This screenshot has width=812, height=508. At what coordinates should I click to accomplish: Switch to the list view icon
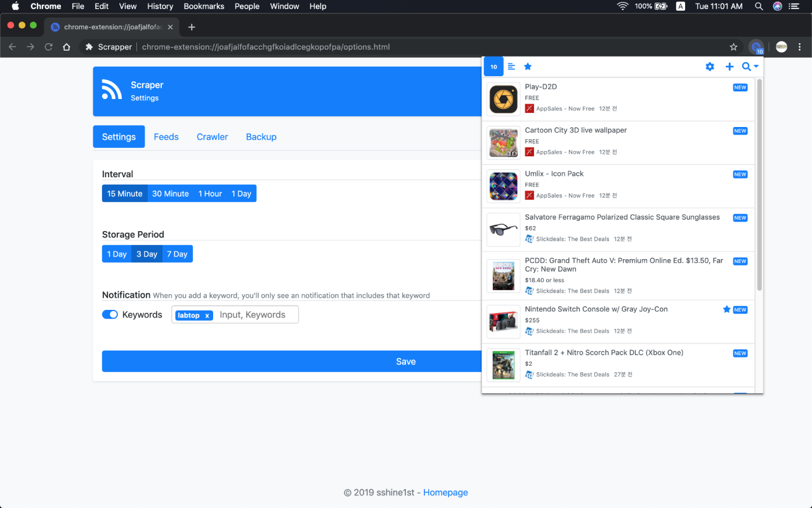tap(511, 67)
